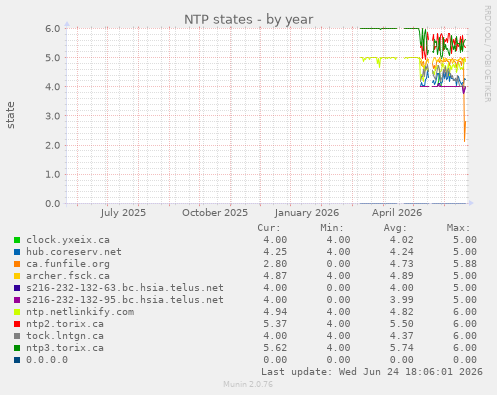Click the ntp.netlinkify.com lime legend swatch
The width and height of the screenshot is (497, 395).
pyautogui.click(x=17, y=312)
